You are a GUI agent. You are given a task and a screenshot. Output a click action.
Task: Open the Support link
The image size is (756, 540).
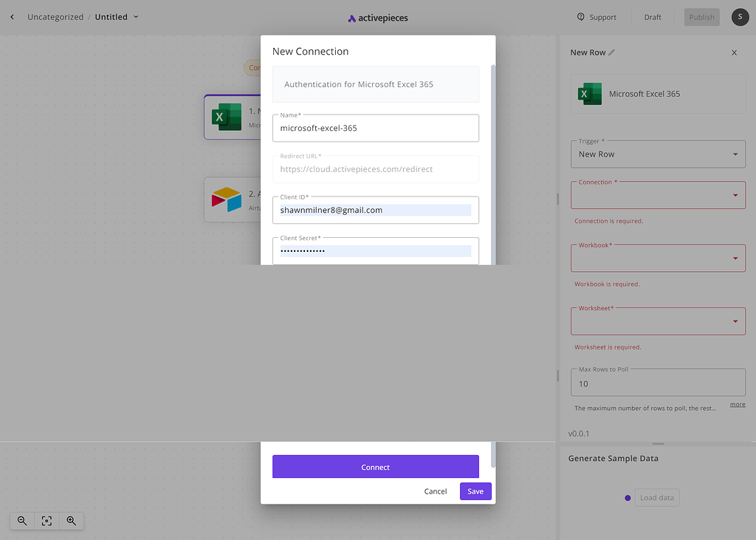(x=597, y=17)
